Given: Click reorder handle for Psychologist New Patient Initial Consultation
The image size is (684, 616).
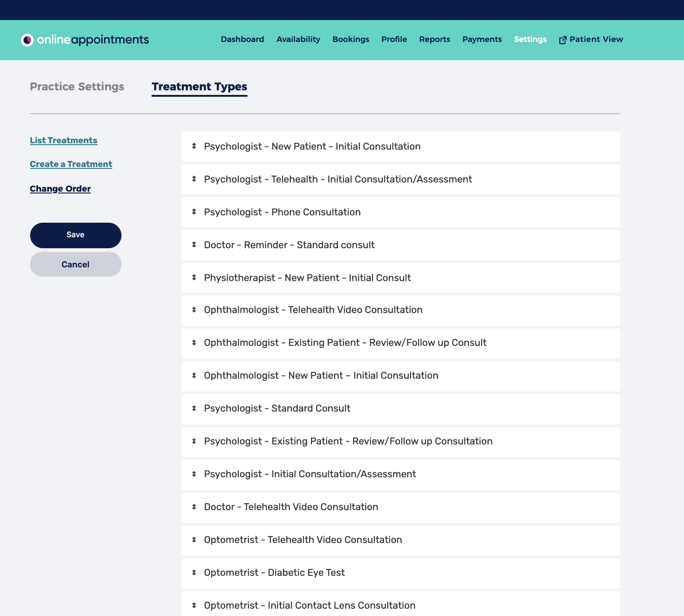Looking at the screenshot, I should (x=194, y=146).
